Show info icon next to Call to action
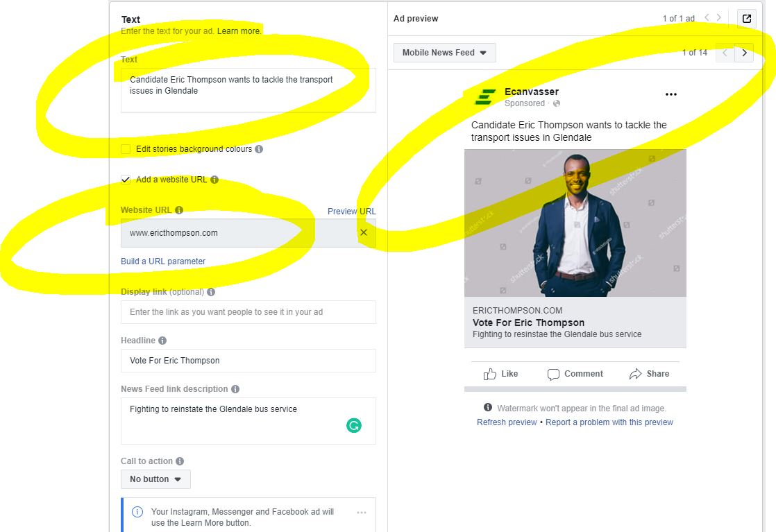The height and width of the screenshot is (532, 776). point(180,461)
